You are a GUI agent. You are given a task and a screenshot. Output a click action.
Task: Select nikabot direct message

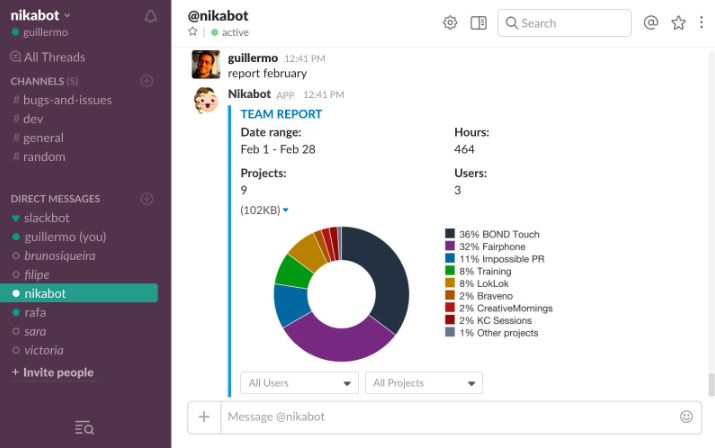pos(79,293)
